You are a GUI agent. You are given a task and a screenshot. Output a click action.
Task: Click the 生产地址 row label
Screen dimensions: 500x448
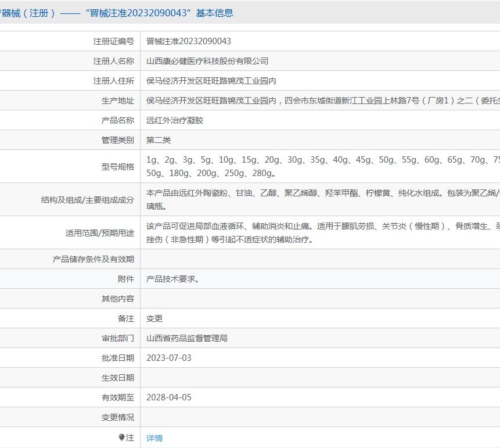[x=118, y=101]
